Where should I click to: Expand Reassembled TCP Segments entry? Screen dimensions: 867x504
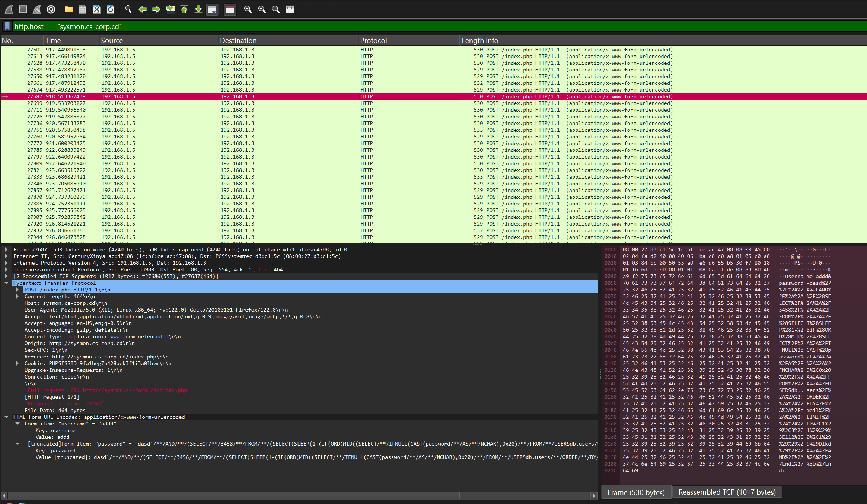point(6,276)
